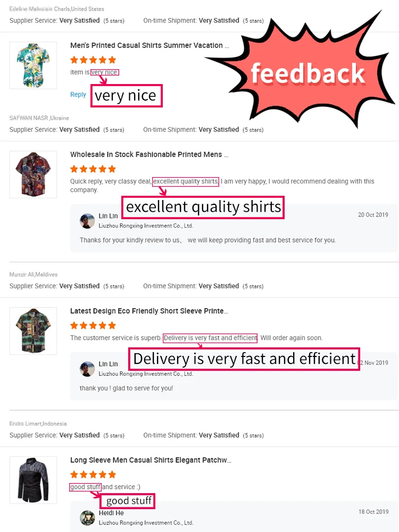The image size is (399, 532).
Task: Open Long Sleeve Men Casual Shirts Elegant title
Action: [x=151, y=460]
